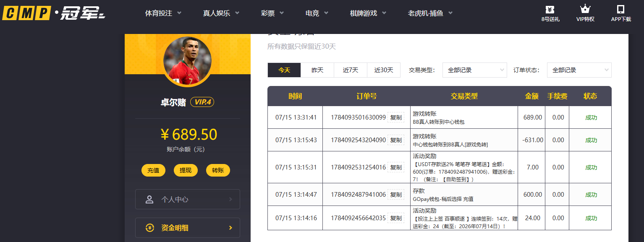Select the 今天 tab

coord(284,70)
